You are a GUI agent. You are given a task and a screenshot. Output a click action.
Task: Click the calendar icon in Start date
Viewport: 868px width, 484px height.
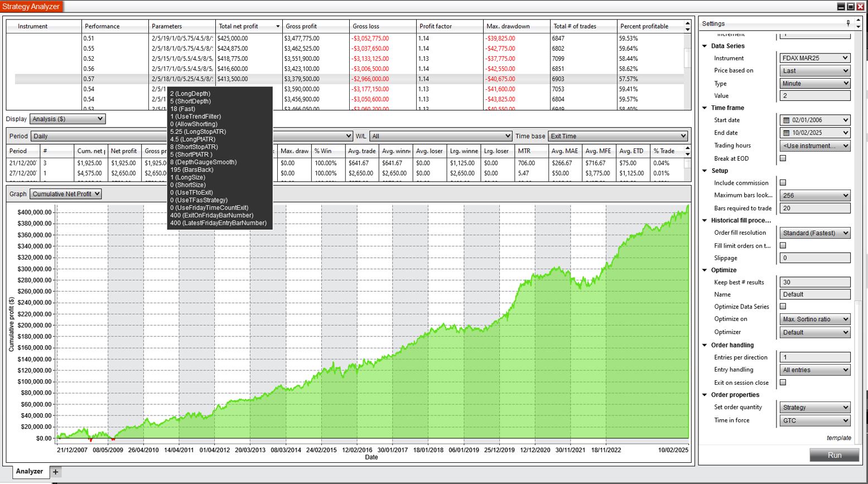[x=786, y=120]
